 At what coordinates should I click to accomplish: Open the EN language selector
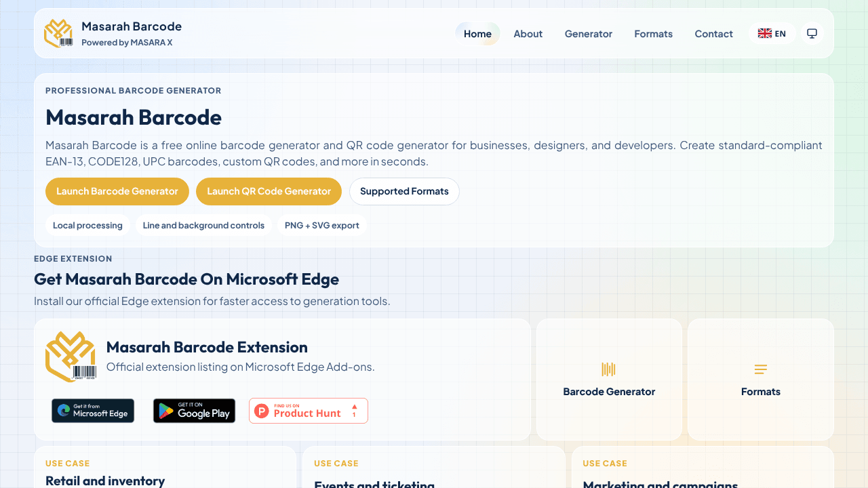(x=772, y=33)
